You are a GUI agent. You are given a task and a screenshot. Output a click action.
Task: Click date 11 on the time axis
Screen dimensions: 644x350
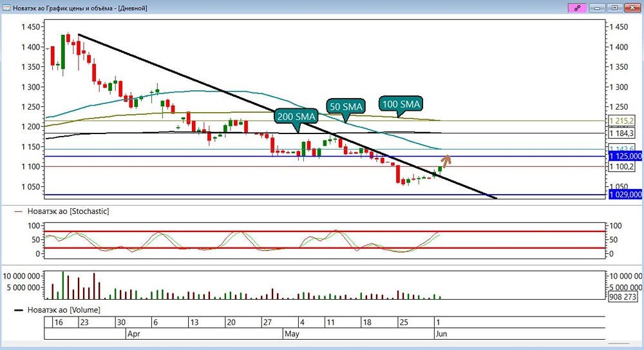330,322
